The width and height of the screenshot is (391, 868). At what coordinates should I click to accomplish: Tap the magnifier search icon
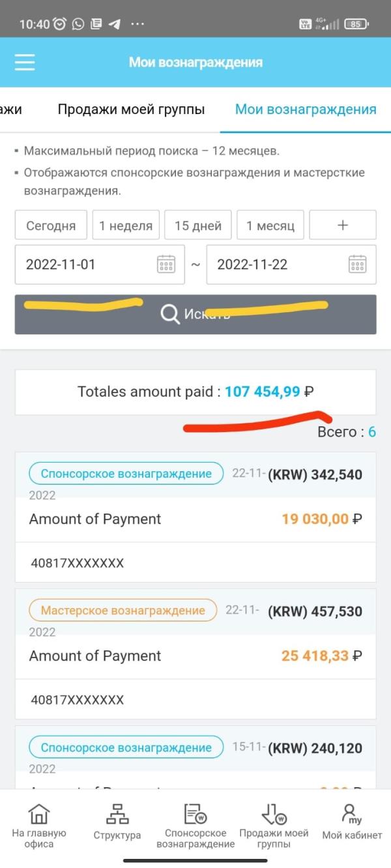click(x=170, y=314)
